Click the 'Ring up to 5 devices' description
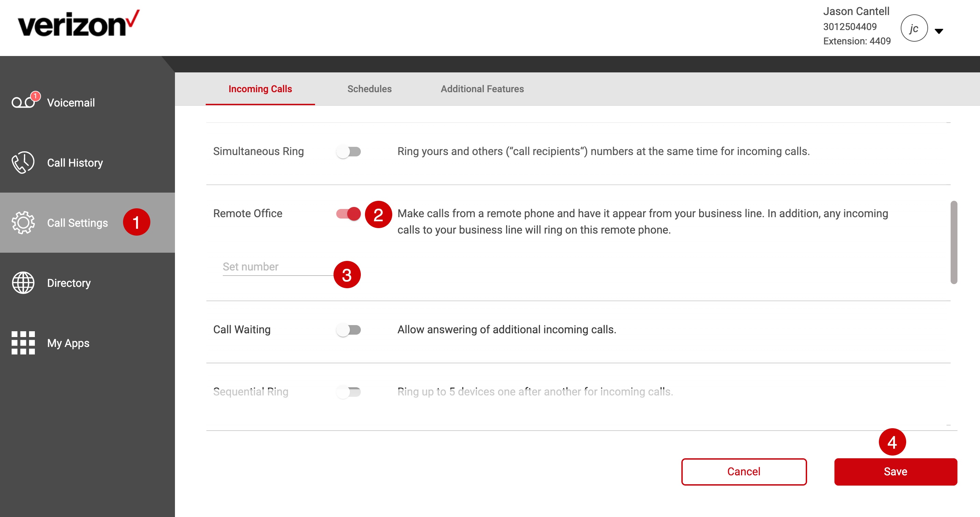980x517 pixels. point(535,392)
